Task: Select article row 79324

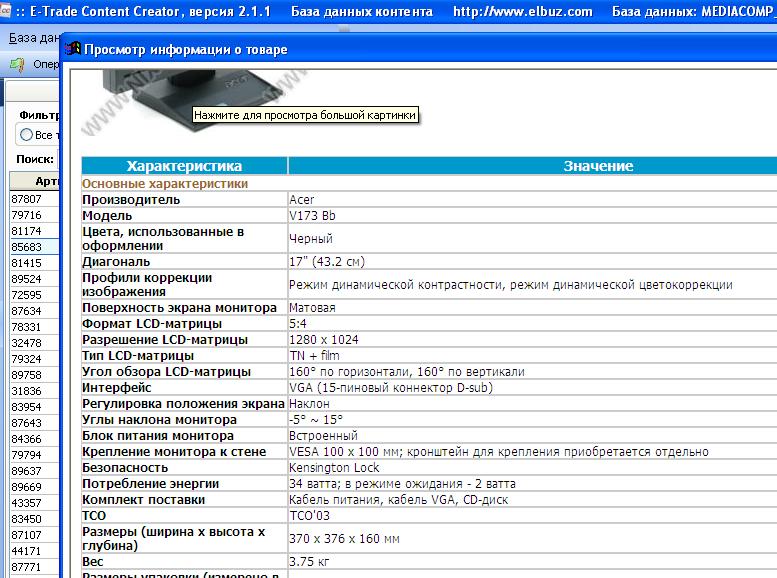Action: tap(34, 359)
